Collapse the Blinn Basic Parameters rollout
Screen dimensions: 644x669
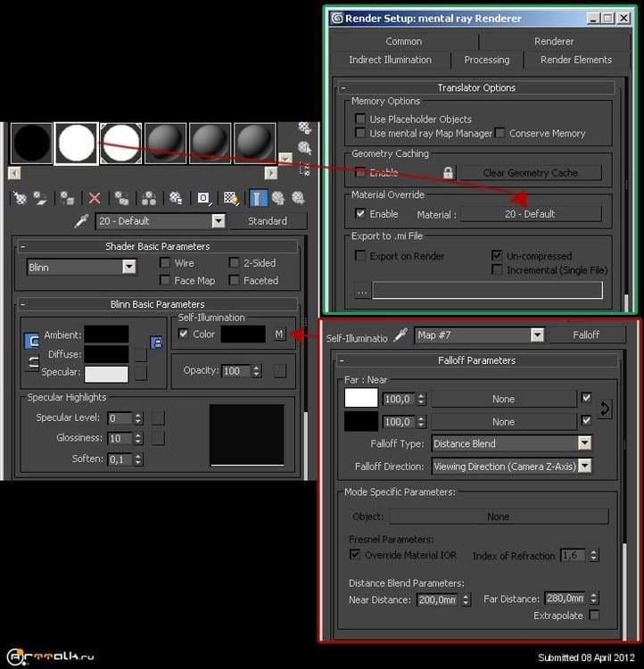pos(158,304)
